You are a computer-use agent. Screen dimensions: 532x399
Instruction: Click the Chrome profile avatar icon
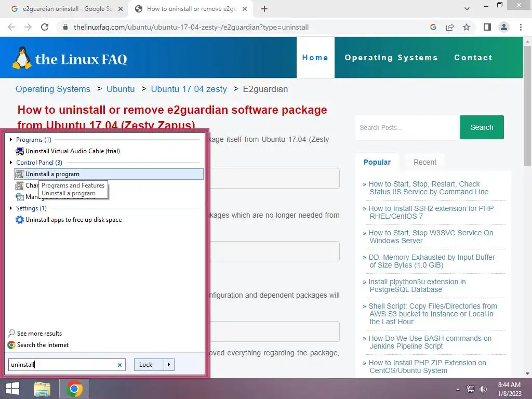click(504, 27)
